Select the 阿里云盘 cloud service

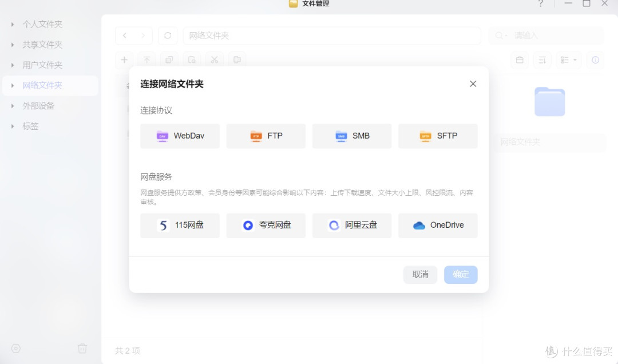(351, 225)
